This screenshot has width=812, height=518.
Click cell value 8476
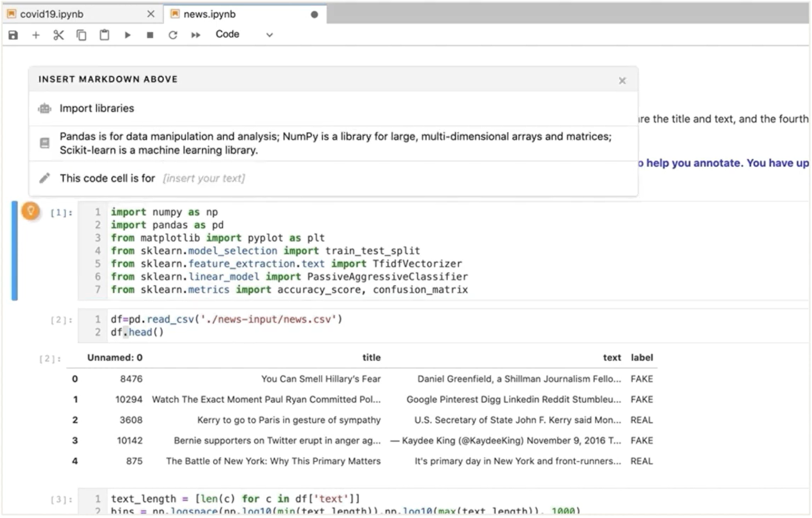(131, 379)
